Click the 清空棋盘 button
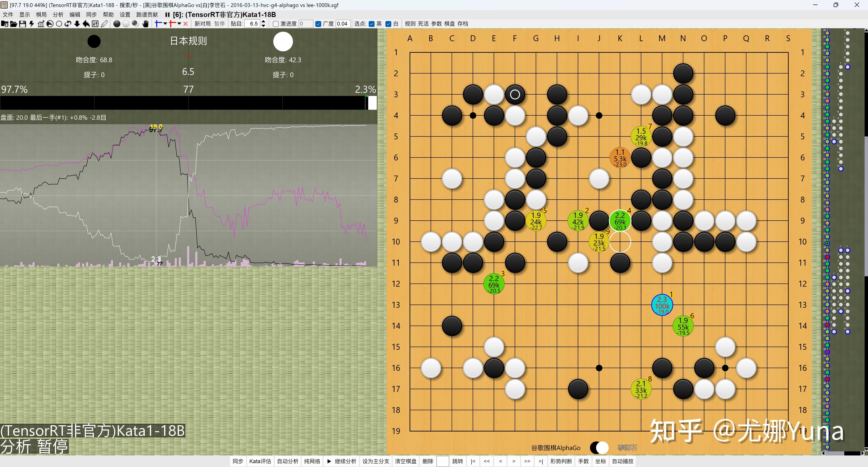 point(406,461)
